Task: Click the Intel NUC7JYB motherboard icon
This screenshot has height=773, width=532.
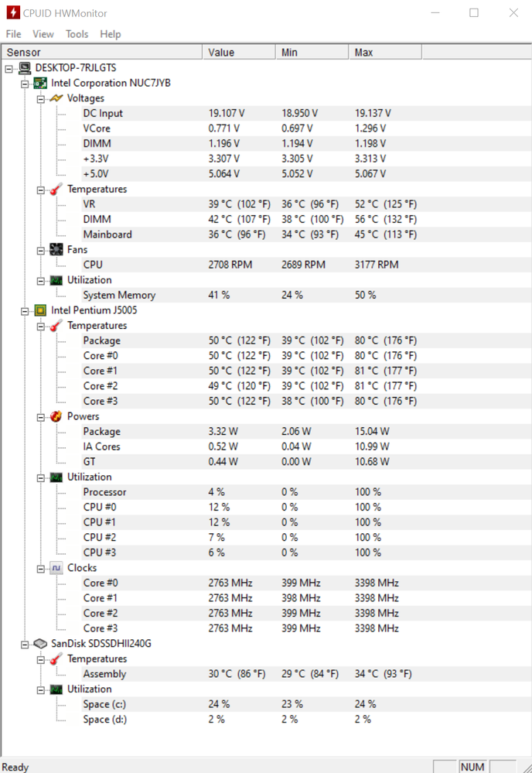Action: point(40,84)
